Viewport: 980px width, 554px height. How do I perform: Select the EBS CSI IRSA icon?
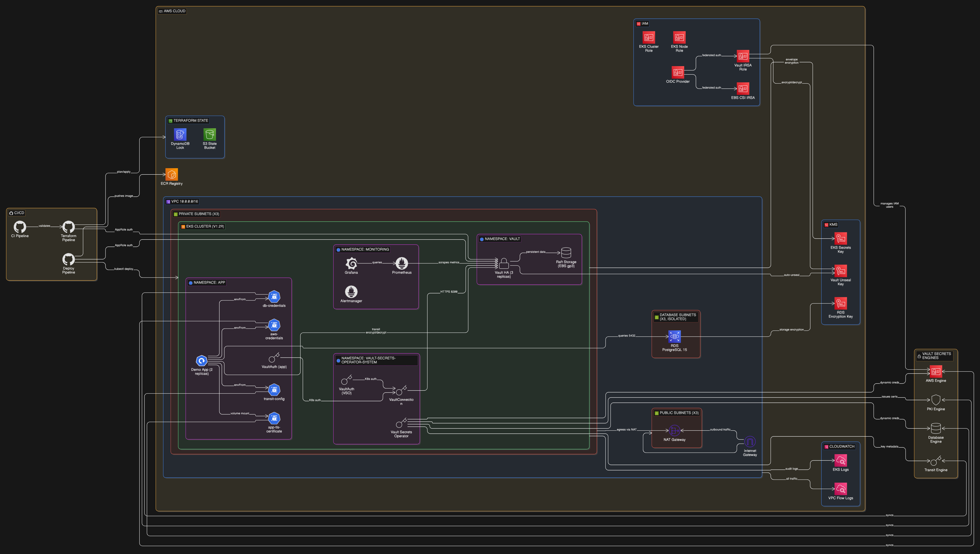click(743, 89)
